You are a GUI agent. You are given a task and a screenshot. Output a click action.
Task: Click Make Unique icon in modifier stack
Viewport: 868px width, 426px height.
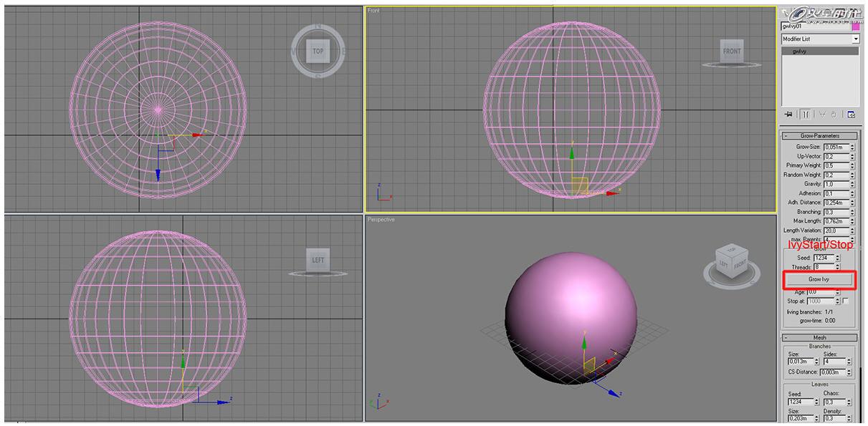(x=822, y=115)
